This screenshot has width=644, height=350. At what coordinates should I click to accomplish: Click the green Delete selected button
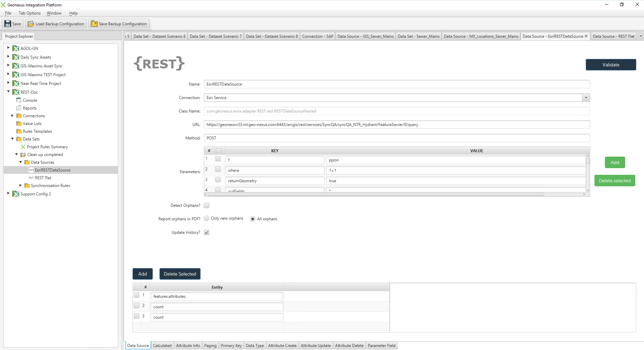click(x=615, y=181)
